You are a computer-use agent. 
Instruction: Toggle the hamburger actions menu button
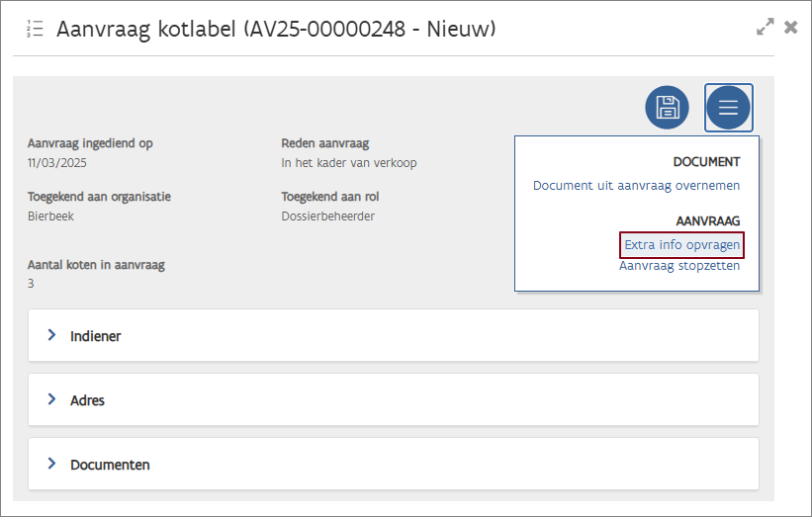coord(728,108)
